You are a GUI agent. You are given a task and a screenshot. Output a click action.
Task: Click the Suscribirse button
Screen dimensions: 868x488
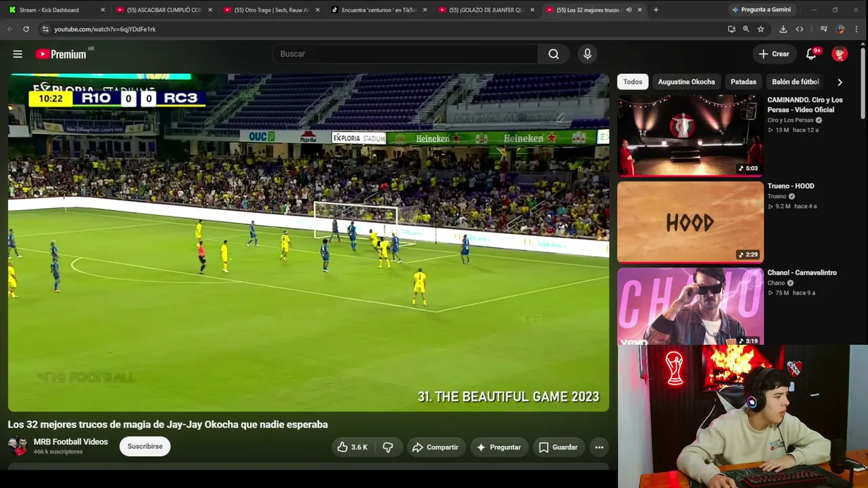click(x=145, y=447)
